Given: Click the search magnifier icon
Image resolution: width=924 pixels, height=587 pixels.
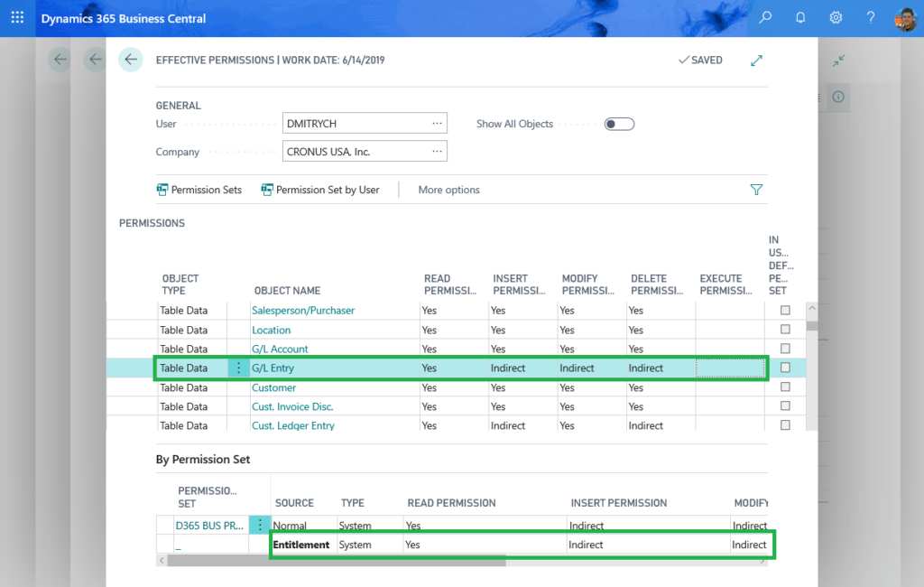Looking at the screenshot, I should [x=763, y=17].
